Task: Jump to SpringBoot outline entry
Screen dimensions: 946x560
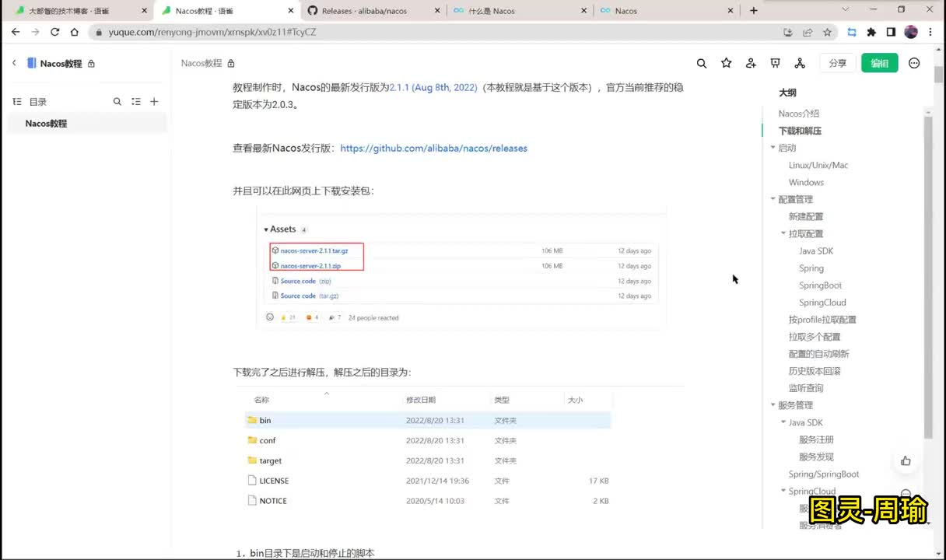Action: pyautogui.click(x=820, y=285)
